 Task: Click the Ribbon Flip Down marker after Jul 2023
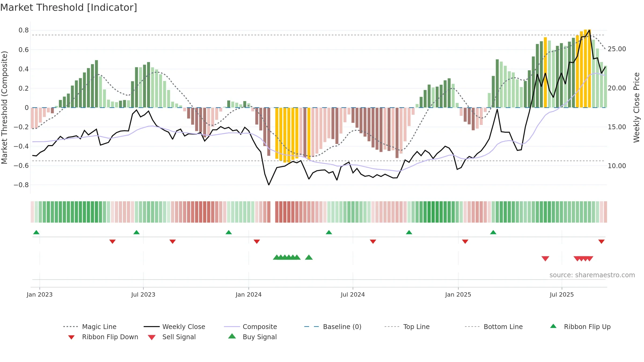coord(173,242)
